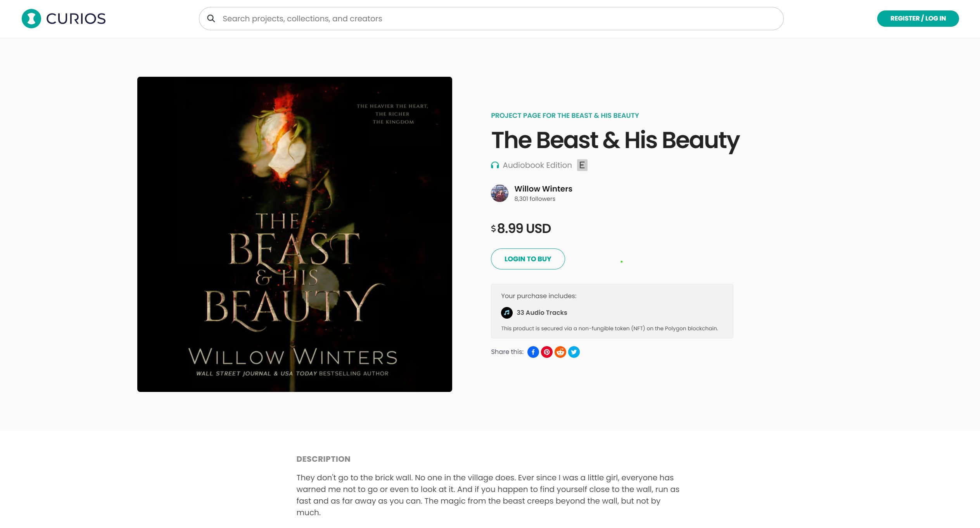Click the Curios logo icon
The height and width of the screenshot is (528, 980).
click(x=31, y=19)
